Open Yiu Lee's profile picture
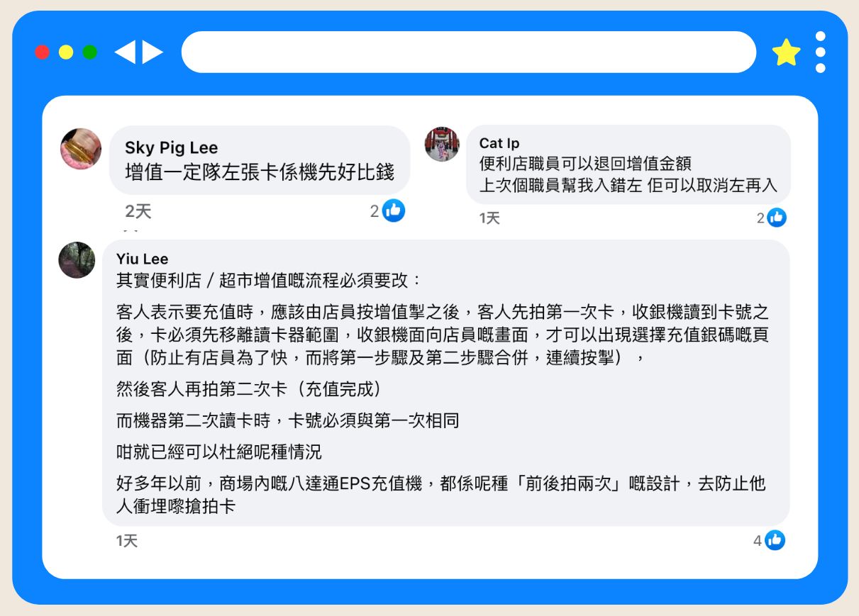Viewport: 859px width, 616px height. 77,259
